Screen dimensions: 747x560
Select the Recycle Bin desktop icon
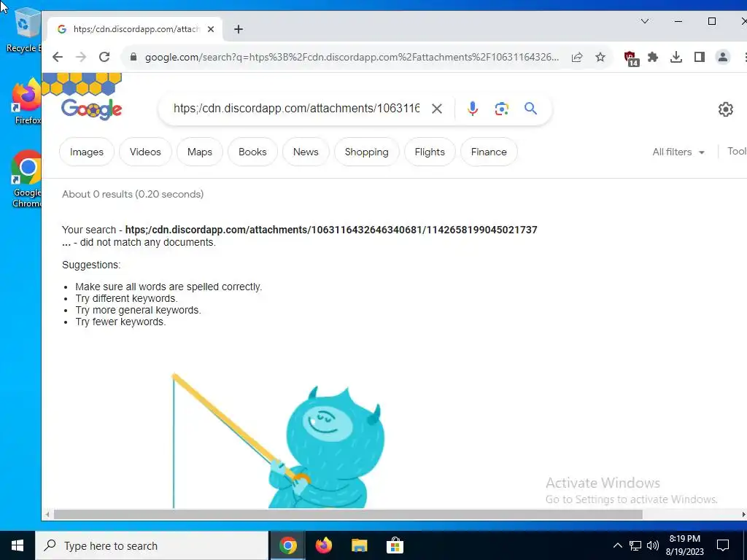(x=23, y=31)
